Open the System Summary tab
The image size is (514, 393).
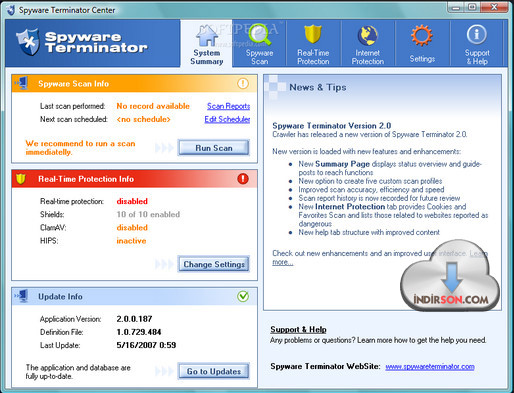pos(206,44)
